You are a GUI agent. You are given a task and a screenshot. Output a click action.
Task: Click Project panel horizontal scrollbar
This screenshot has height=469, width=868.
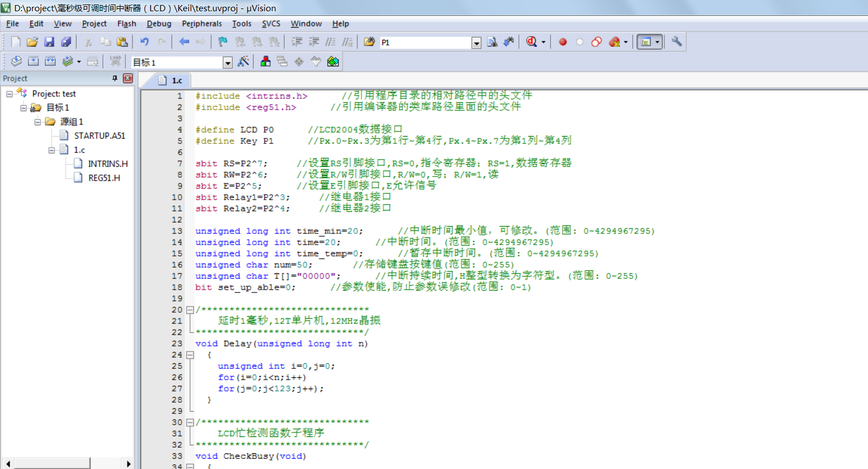[52, 463]
